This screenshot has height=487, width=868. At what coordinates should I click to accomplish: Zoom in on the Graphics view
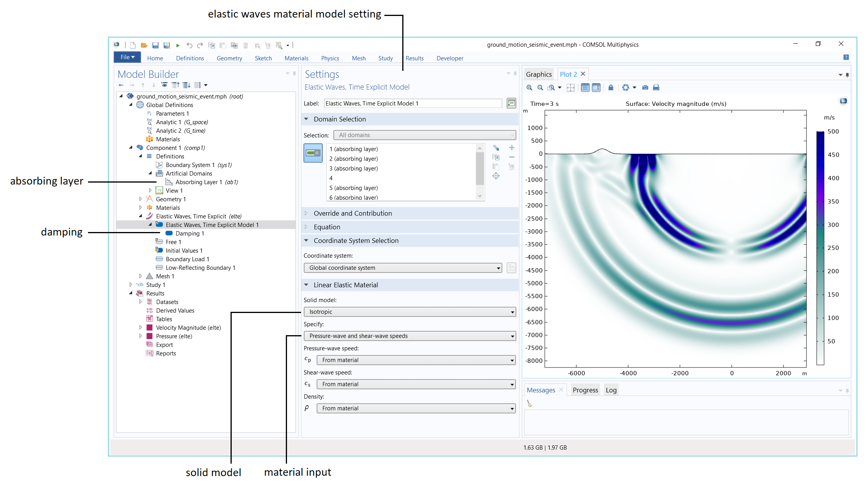pyautogui.click(x=529, y=88)
